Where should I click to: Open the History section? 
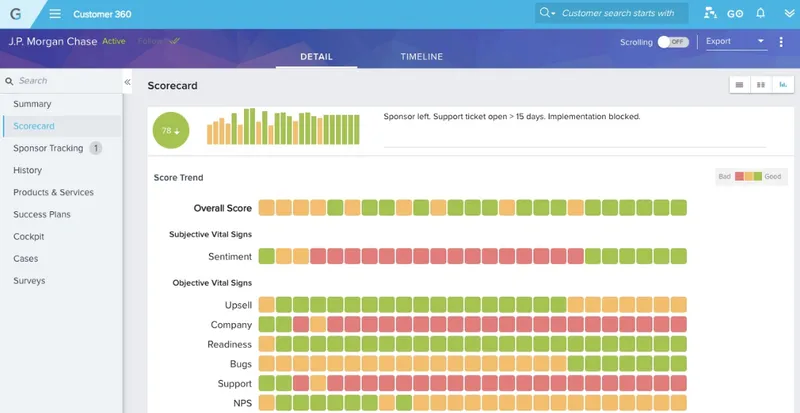[x=28, y=170]
